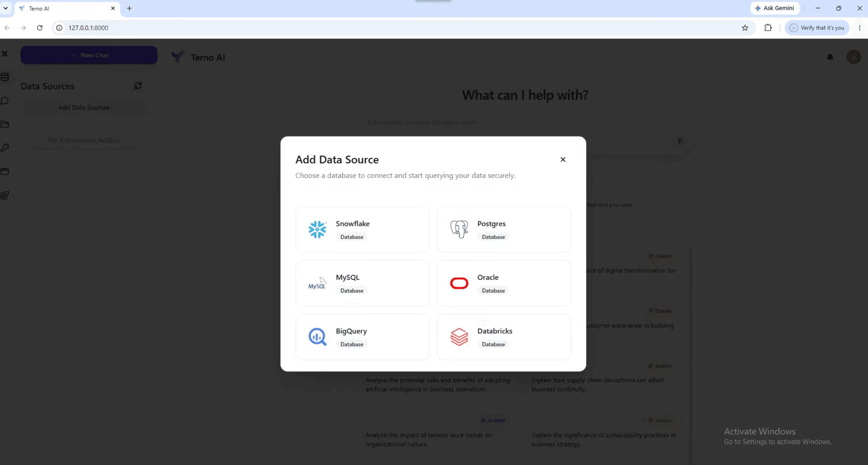The width and height of the screenshot is (868, 465).
Task: Click the MySQL dolphin logo
Action: click(x=317, y=283)
